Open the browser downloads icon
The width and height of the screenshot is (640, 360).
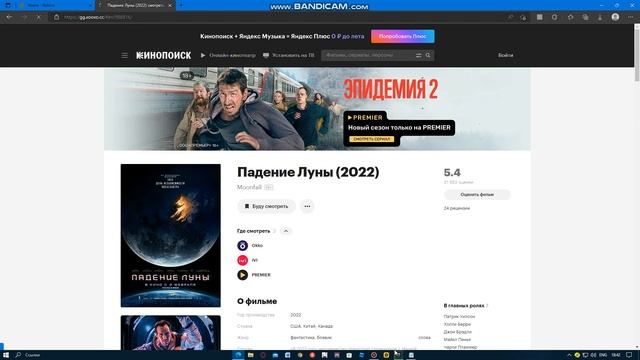(600, 17)
